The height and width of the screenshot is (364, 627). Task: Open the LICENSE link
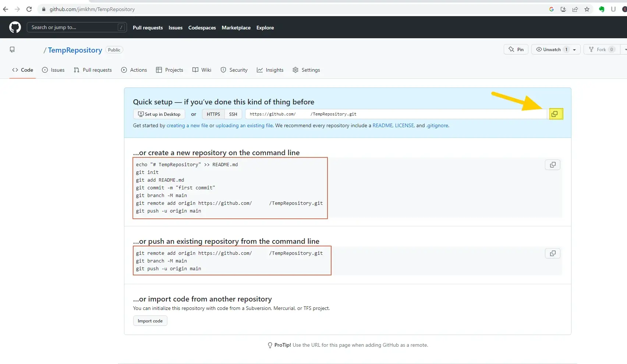(404, 125)
